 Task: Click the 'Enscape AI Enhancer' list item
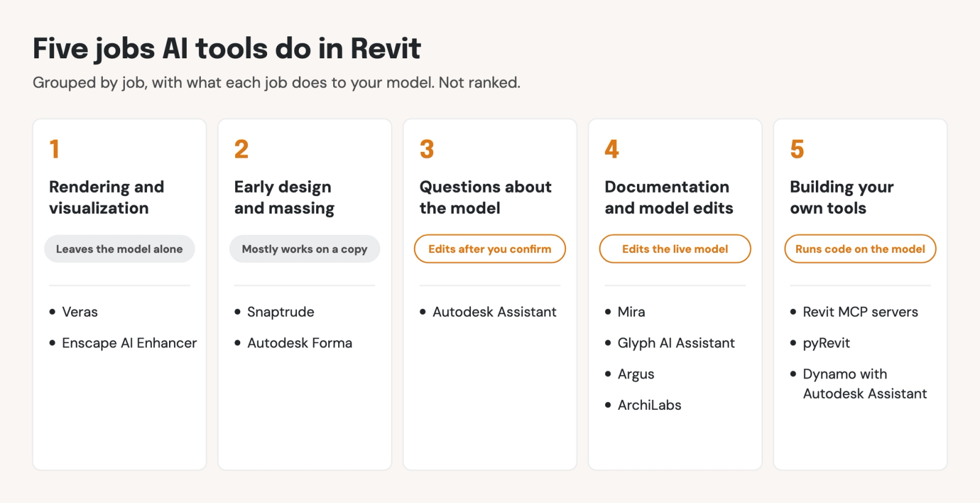pyautogui.click(x=129, y=343)
